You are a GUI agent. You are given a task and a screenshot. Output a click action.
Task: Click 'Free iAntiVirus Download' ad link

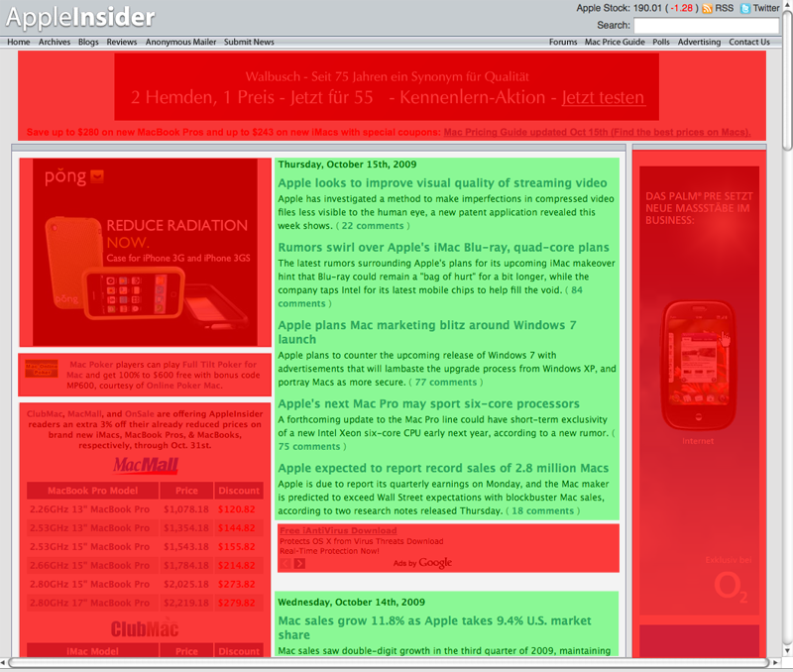(x=338, y=530)
